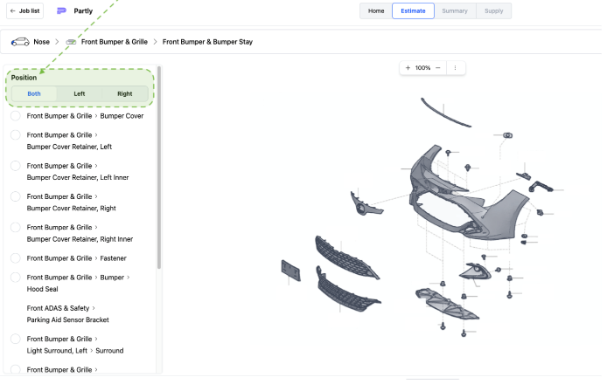
Task: Open the Home tab
Action: 376,11
